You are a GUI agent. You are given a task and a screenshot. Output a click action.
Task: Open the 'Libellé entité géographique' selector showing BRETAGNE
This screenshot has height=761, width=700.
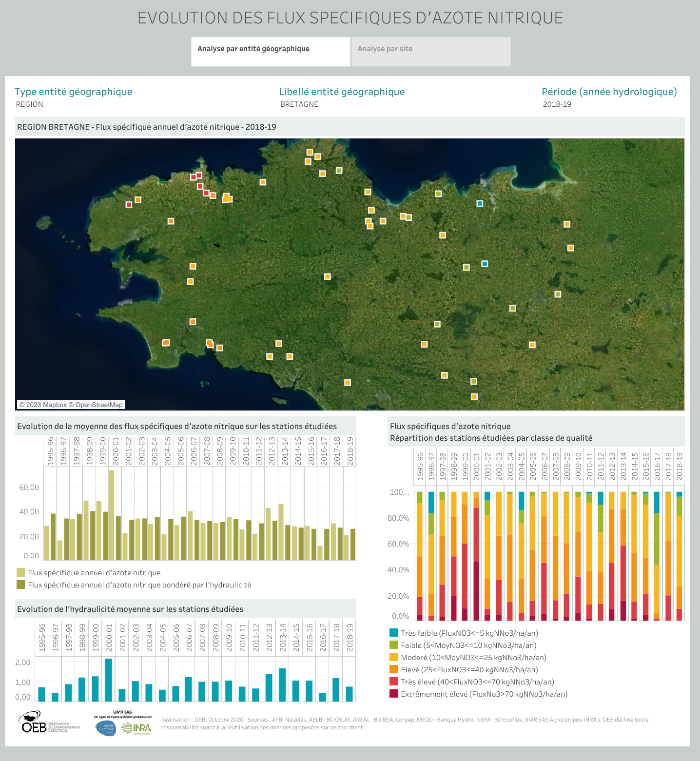[299, 104]
